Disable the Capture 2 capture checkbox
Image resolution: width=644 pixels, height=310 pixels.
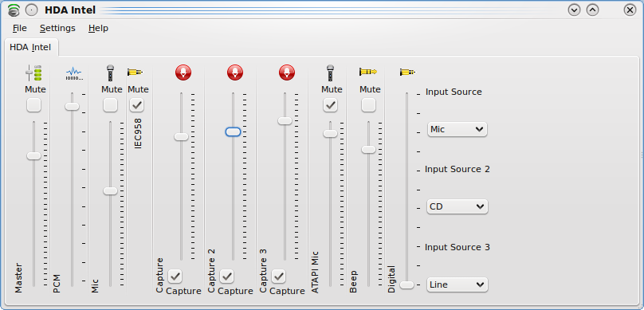[226, 277]
